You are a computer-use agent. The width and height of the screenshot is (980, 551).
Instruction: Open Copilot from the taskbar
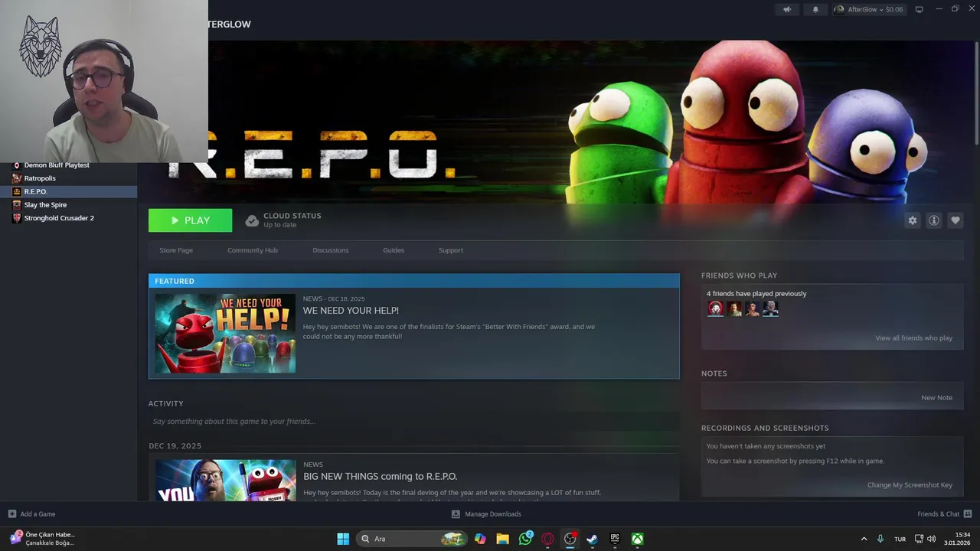[x=480, y=539]
